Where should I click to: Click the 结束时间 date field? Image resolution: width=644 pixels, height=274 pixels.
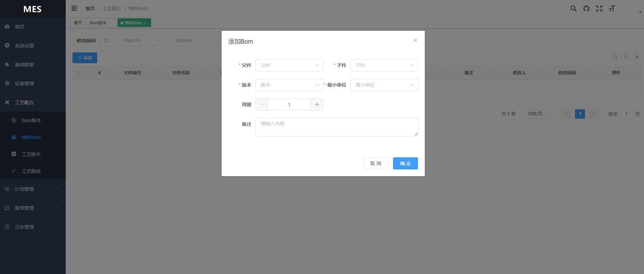pos(184,41)
